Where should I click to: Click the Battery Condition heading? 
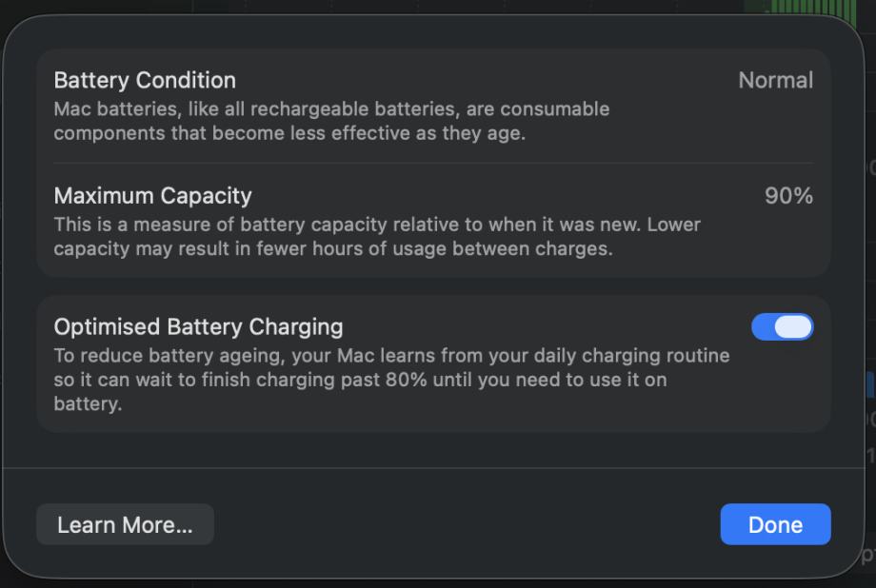coord(145,80)
